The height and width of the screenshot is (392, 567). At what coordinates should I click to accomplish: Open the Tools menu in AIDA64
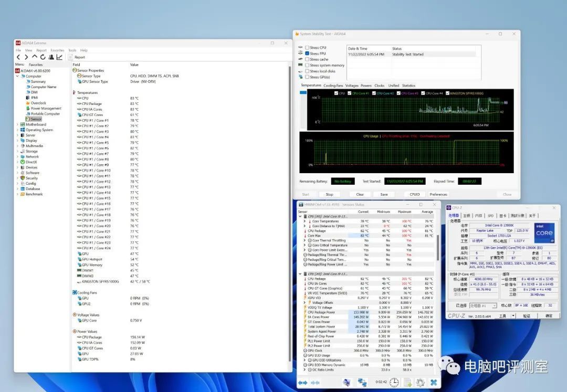(72, 50)
